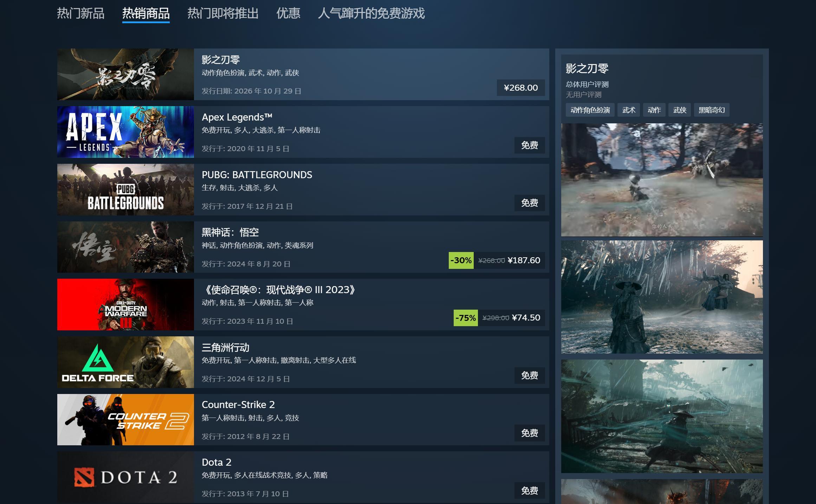This screenshot has width=816, height=504.
Task: Click the Apex Legends™ title
Action: tap(237, 117)
